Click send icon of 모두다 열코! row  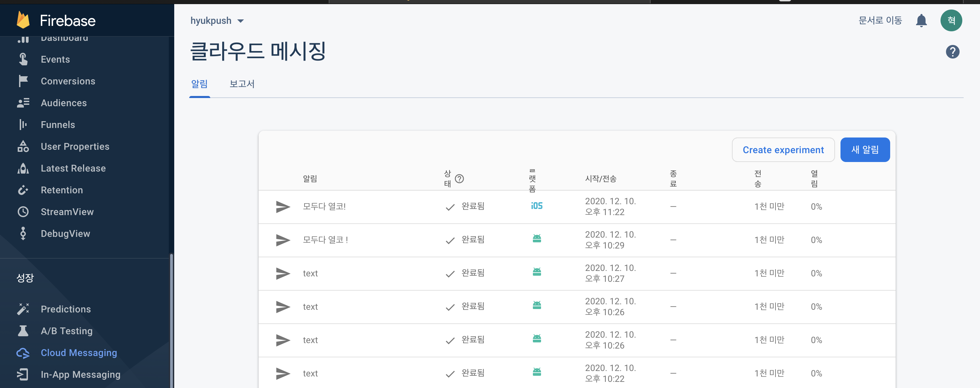(x=283, y=207)
